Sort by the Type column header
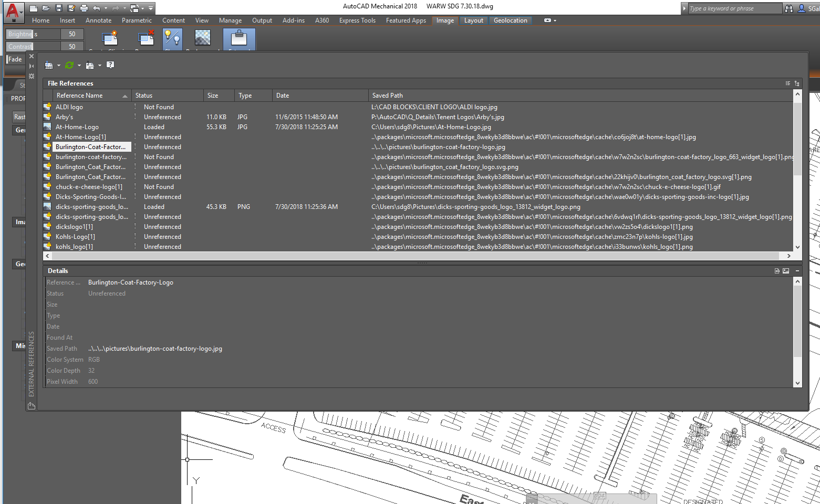The image size is (820, 504). pyautogui.click(x=253, y=96)
